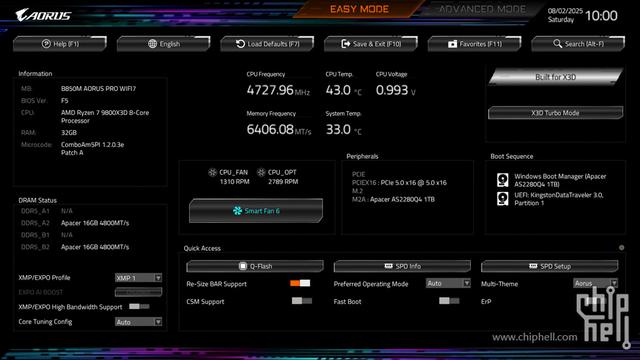The height and width of the screenshot is (360, 640).
Task: Click the Load Defaults circular arrow icon
Action: click(x=240, y=44)
